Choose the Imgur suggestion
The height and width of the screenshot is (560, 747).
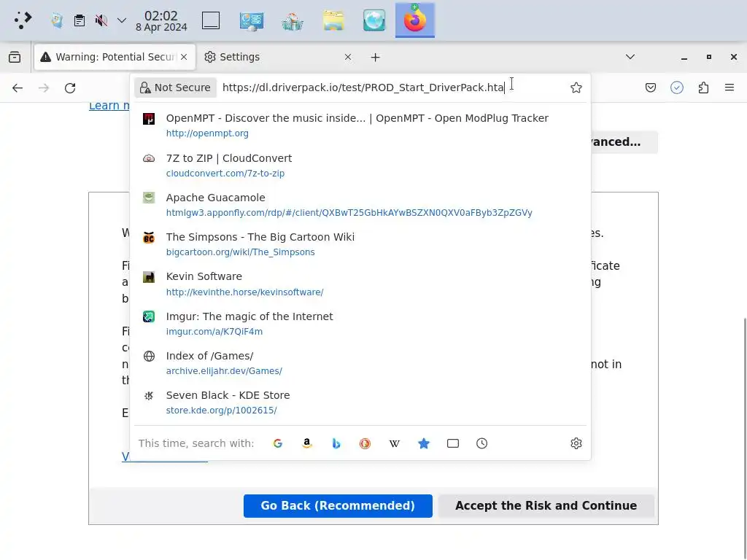[x=360, y=324]
